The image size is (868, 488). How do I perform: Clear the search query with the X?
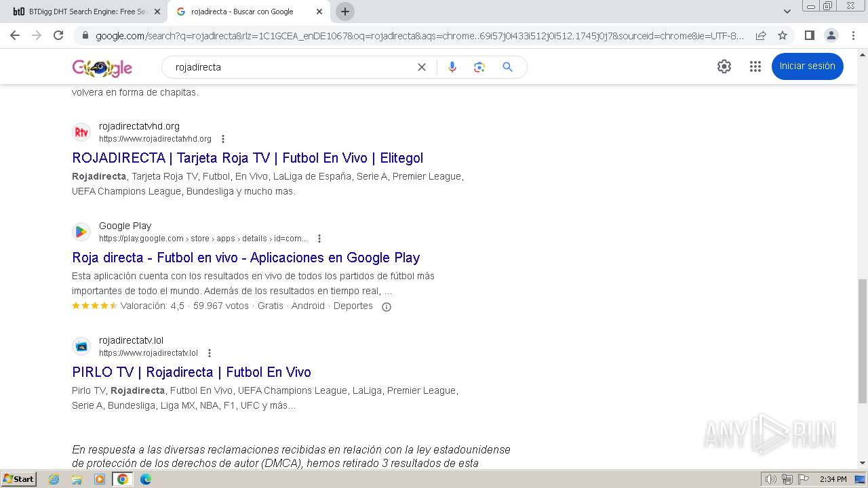(x=422, y=67)
